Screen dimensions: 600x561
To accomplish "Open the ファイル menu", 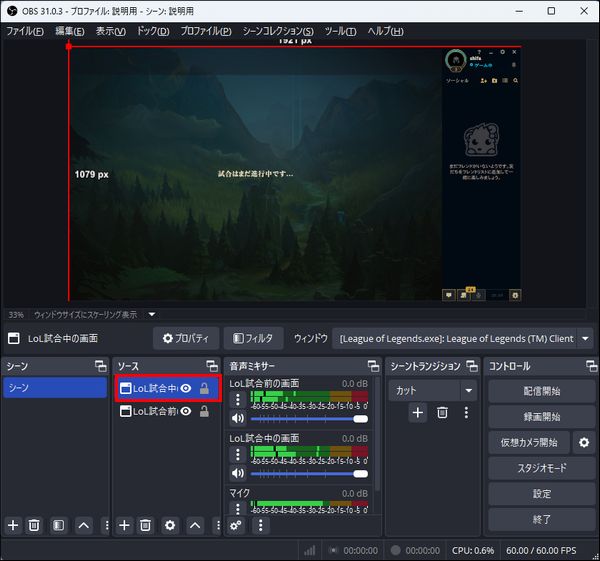I will 25,31.
